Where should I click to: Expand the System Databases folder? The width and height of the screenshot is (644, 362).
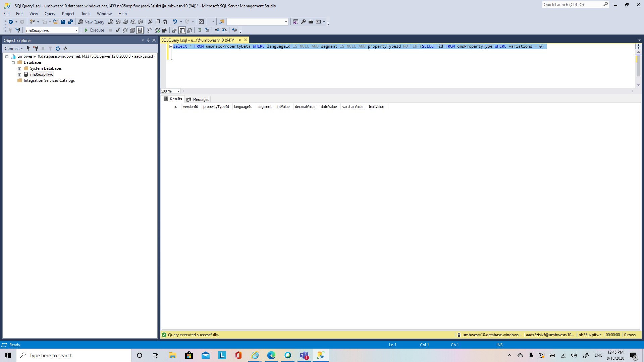click(20, 68)
